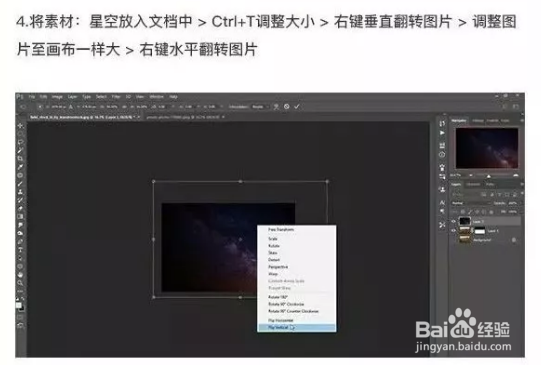
Task: Click the Navigator zoom-out button
Action: pyautogui.click(x=471, y=176)
